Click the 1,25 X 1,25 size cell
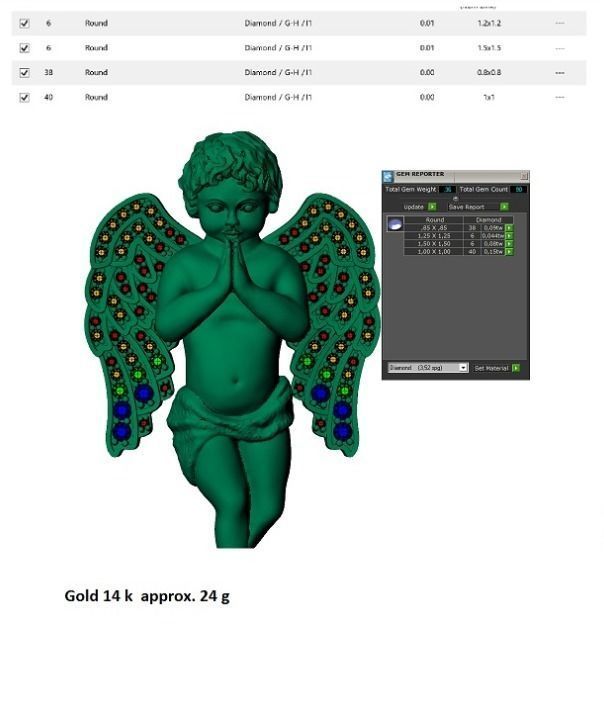 tap(434, 236)
